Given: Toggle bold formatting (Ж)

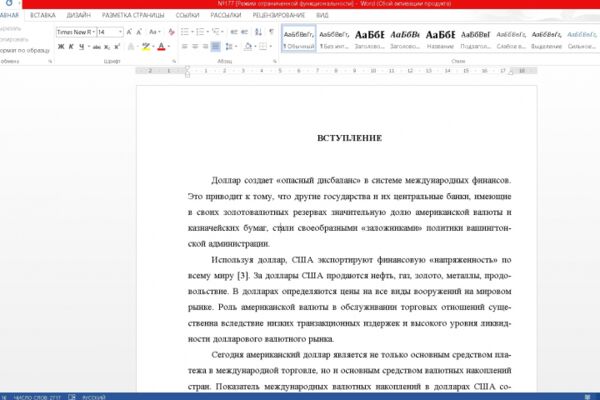Looking at the screenshot, I should coord(61,46).
